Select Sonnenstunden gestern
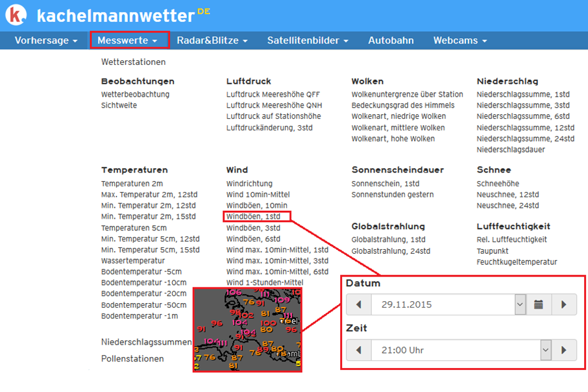588x392 pixels. click(393, 194)
